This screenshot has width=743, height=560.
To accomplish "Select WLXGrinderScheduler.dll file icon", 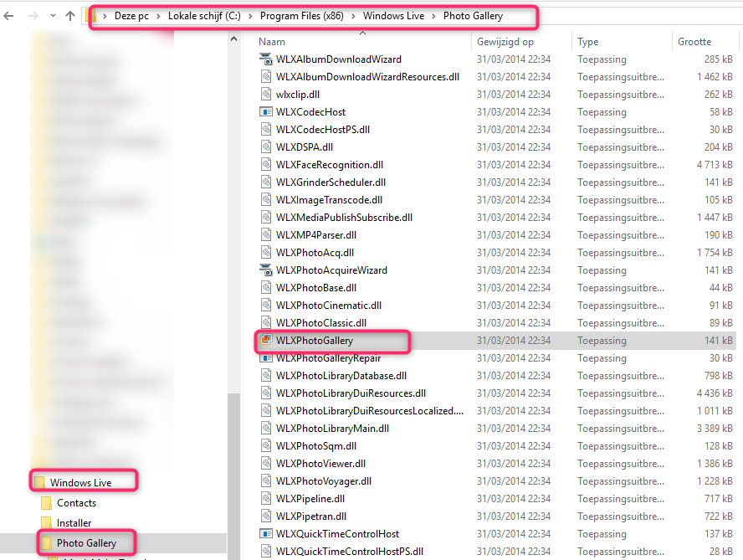I will pyautogui.click(x=266, y=182).
